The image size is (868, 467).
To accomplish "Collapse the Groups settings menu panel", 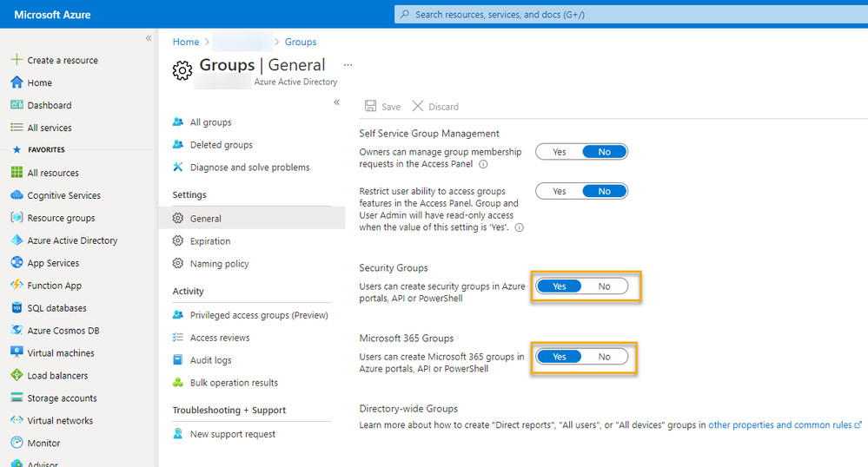I will point(337,102).
